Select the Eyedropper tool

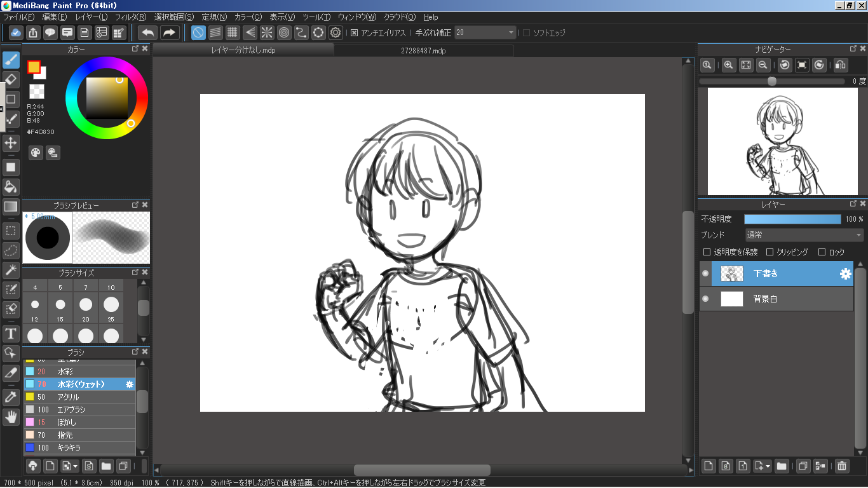[11, 397]
